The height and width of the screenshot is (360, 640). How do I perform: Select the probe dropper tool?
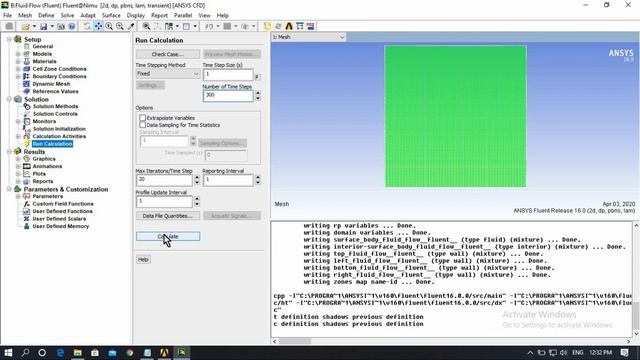(131, 27)
